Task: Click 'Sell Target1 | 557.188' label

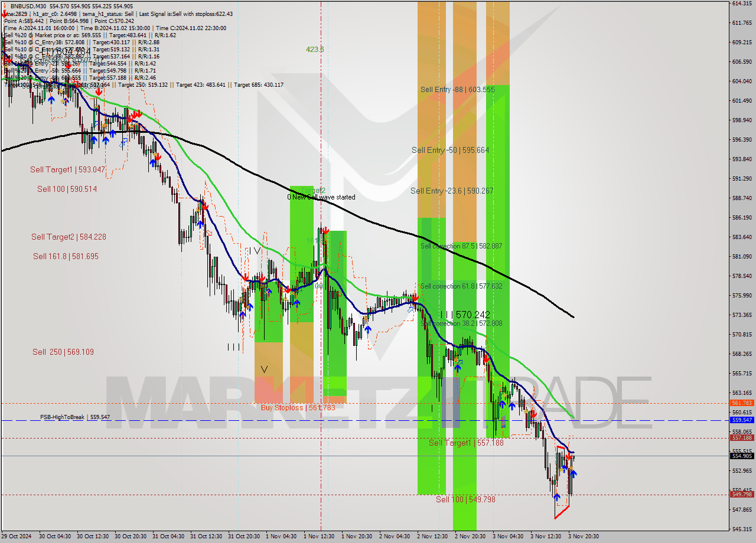Action: click(466, 443)
